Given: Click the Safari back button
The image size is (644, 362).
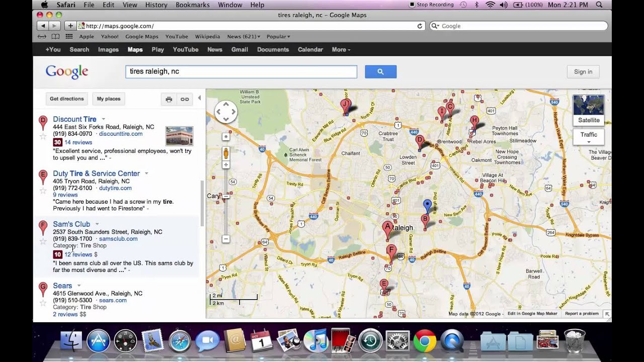Looking at the screenshot, I should pos(43,26).
